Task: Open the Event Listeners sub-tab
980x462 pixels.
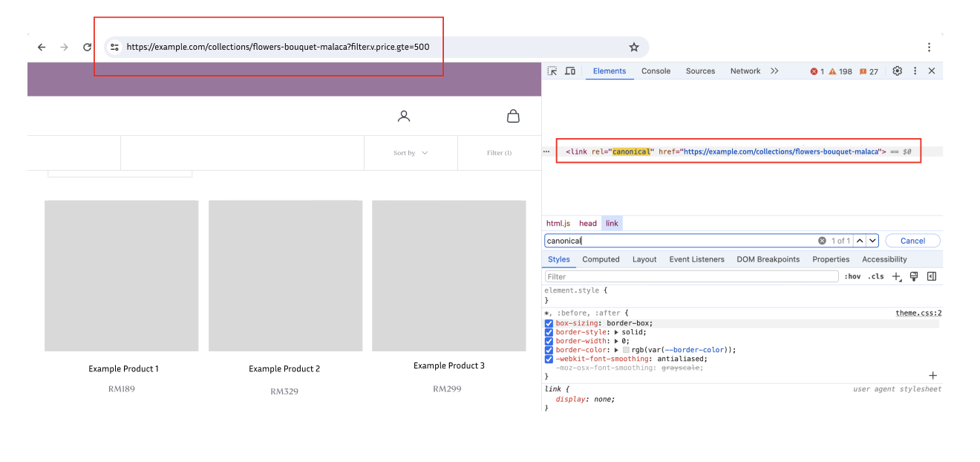Action: click(x=696, y=259)
